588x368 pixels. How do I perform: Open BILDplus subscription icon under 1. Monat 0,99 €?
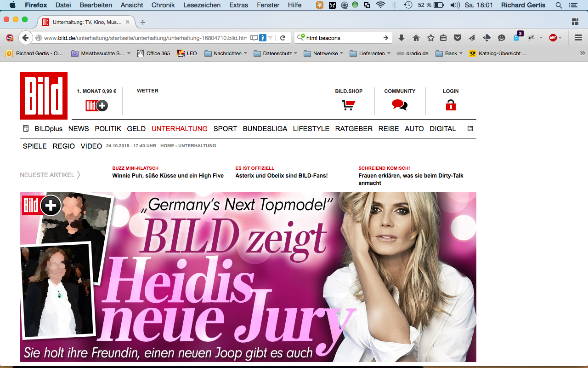tap(96, 105)
